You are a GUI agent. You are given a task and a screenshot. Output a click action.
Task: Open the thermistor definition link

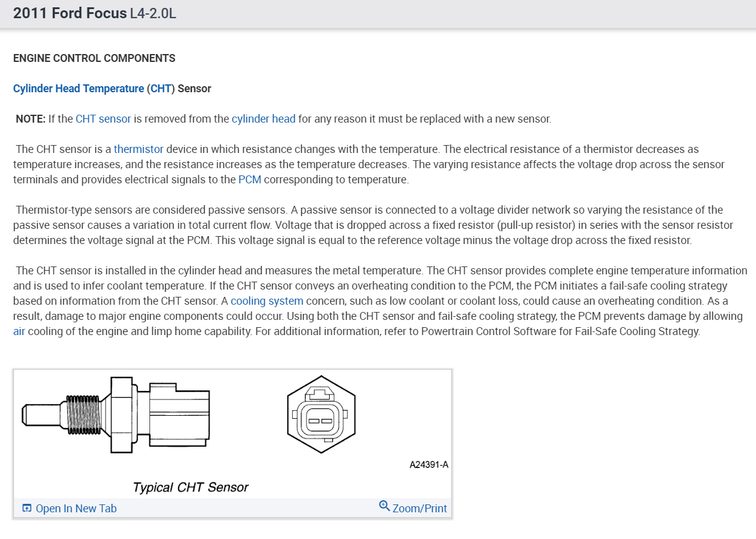point(138,149)
